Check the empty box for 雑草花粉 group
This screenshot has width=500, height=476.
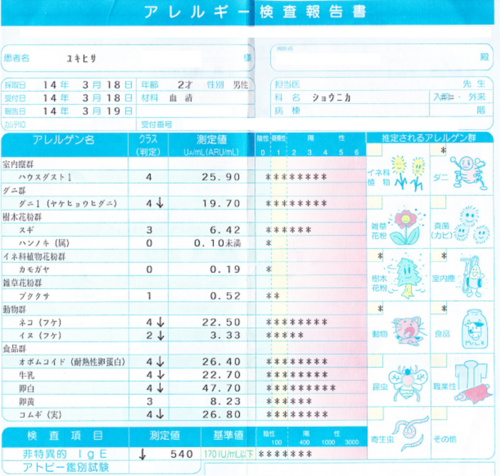click(x=374, y=202)
